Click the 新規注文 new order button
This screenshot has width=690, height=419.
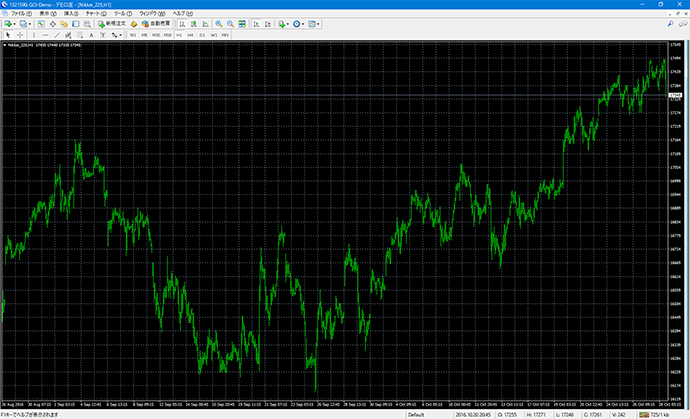coord(111,22)
